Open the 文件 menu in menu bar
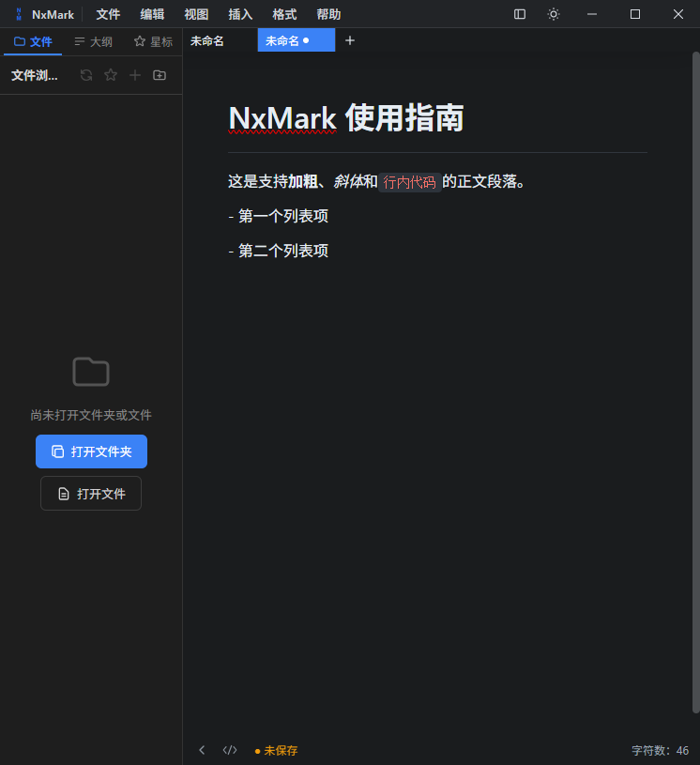 [x=108, y=14]
